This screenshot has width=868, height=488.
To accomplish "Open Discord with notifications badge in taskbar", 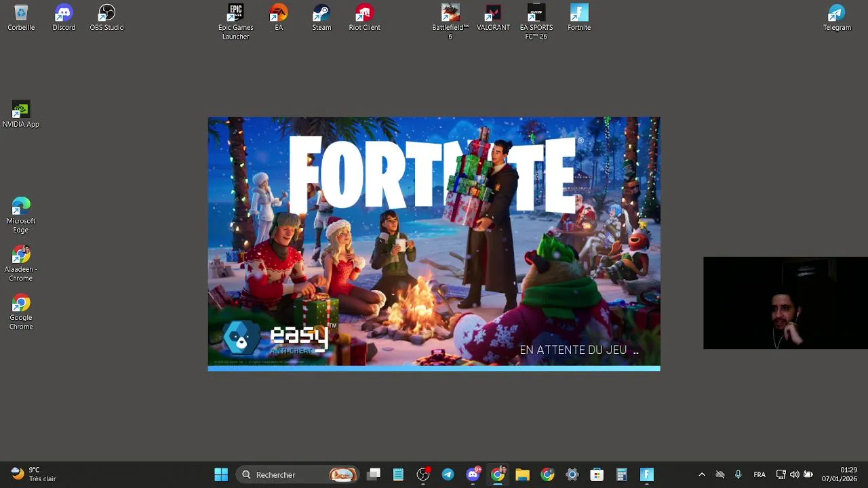I will (x=473, y=474).
